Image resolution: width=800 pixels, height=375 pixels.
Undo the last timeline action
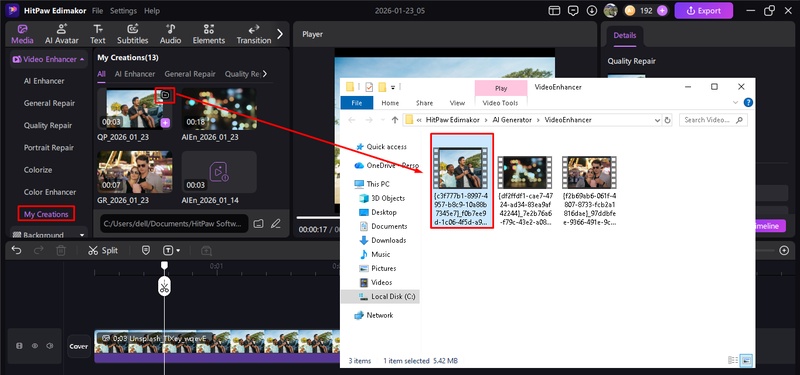16,251
